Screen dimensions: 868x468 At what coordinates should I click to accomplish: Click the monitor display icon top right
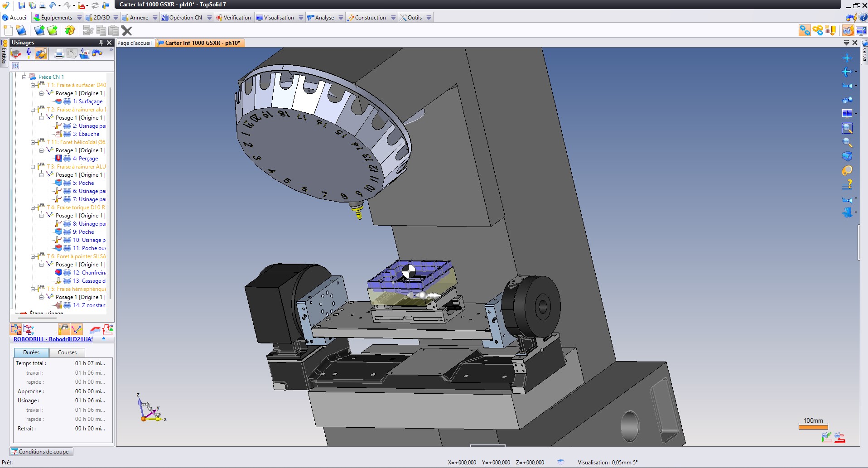point(861,30)
